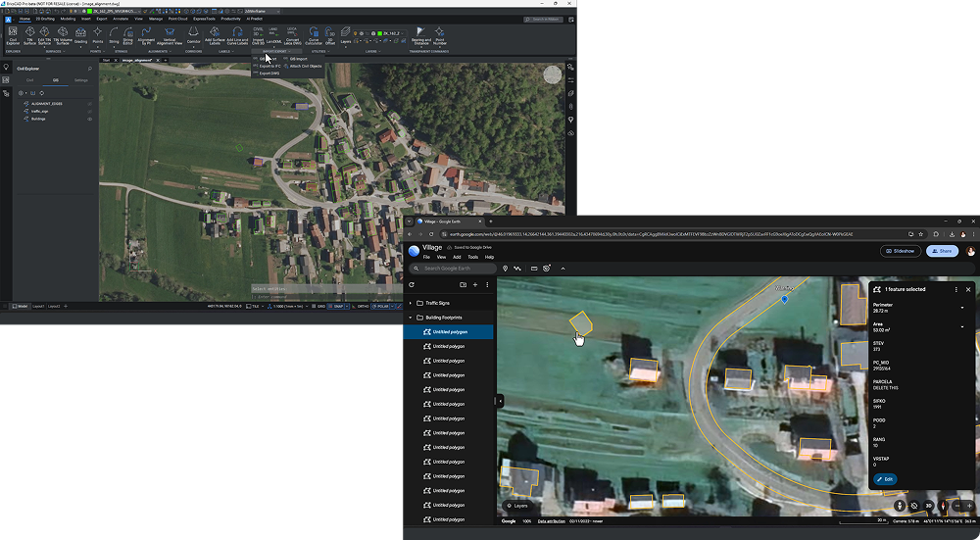Open visual style 2dWireframe dropdown
Image resolution: width=980 pixels, height=540 pixels.
coord(262,11)
